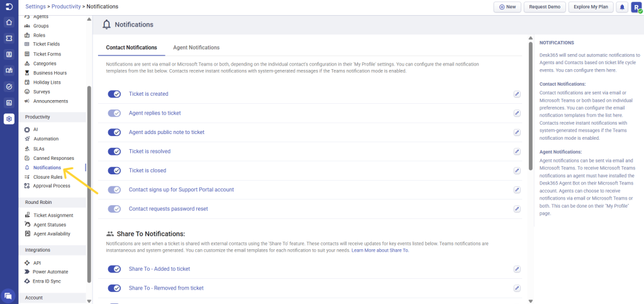Open the Tasks checkmark icon in left rail
This screenshot has width=644, height=304.
9,86
